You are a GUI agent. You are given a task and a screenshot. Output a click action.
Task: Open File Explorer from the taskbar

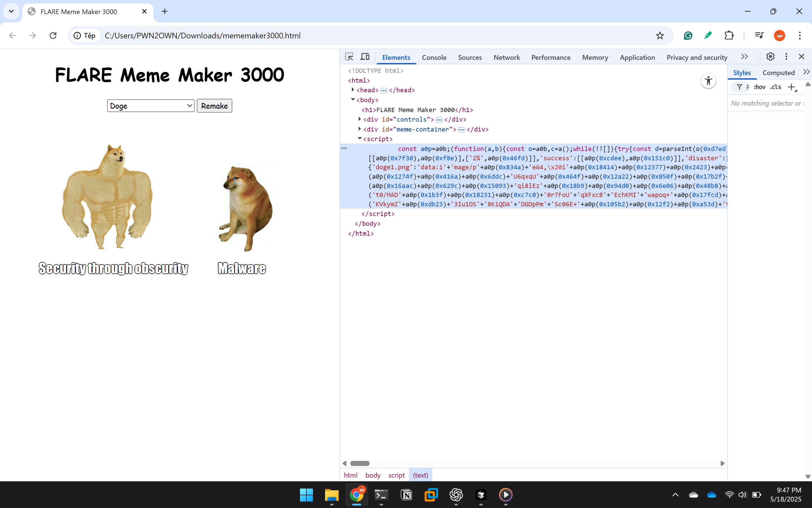(332, 494)
